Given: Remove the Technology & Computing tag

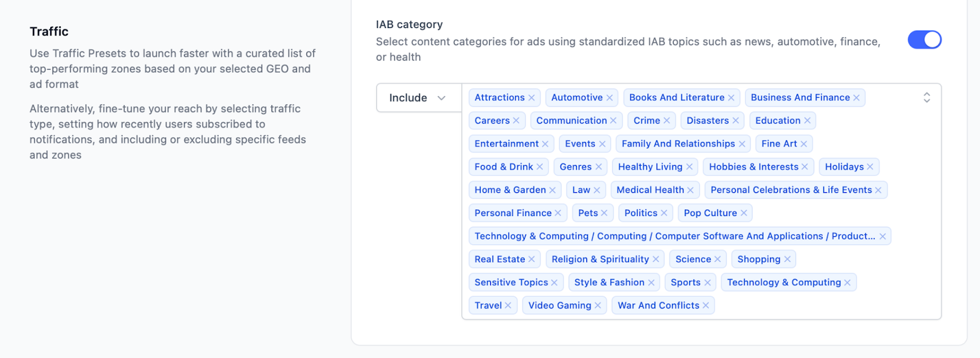Looking at the screenshot, I should pyautogui.click(x=848, y=283).
